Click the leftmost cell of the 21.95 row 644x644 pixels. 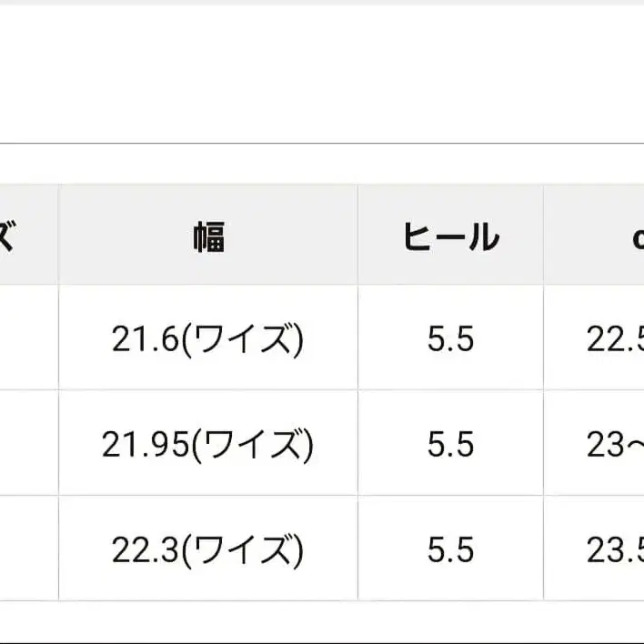pyautogui.click(x=27, y=444)
